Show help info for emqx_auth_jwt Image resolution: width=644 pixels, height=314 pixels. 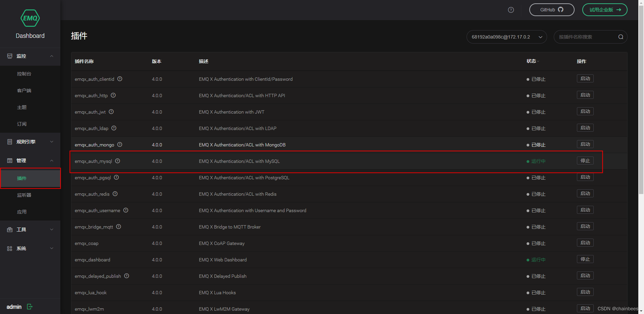point(111,112)
